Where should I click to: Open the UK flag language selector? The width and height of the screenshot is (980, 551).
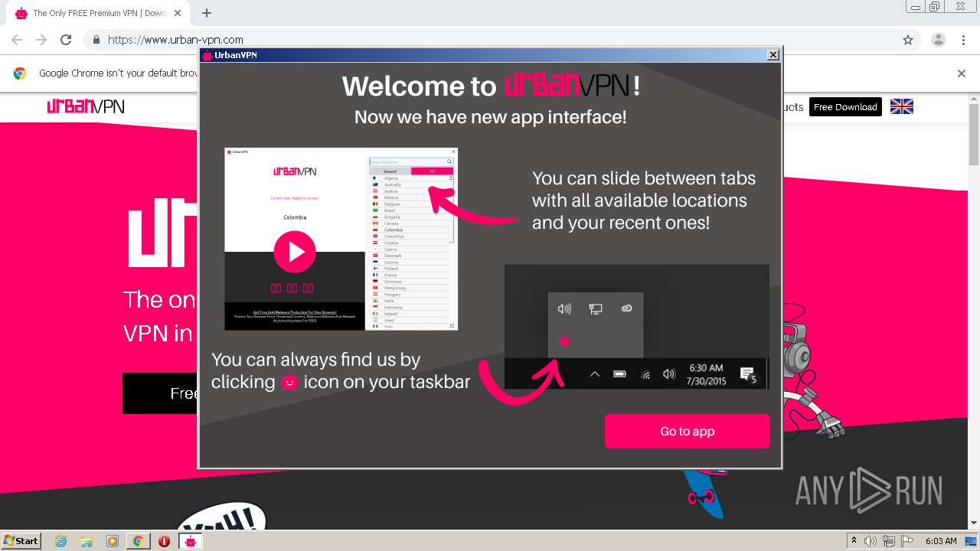point(902,107)
